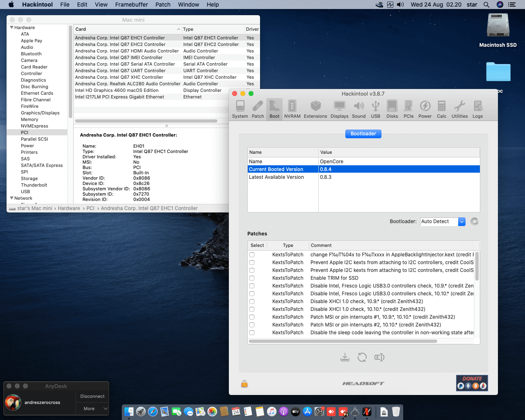Open the USB toolbar section
This screenshot has height=420, width=525.
tap(375, 109)
